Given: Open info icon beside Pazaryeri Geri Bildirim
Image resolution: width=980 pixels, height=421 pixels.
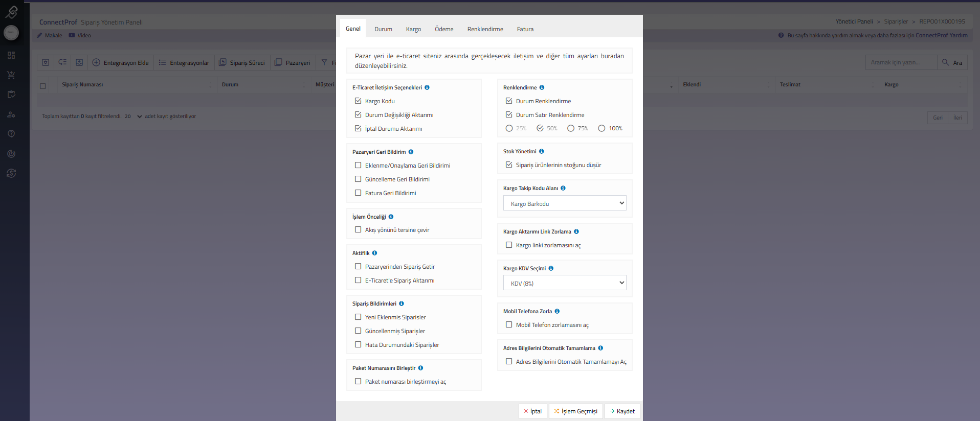Looking at the screenshot, I should 411,152.
